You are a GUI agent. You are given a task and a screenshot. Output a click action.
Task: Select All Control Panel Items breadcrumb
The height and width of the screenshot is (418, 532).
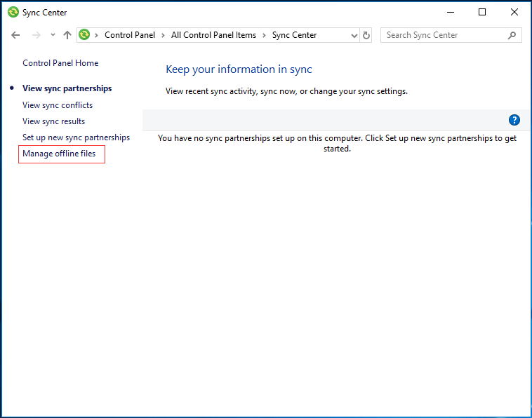[x=213, y=35]
